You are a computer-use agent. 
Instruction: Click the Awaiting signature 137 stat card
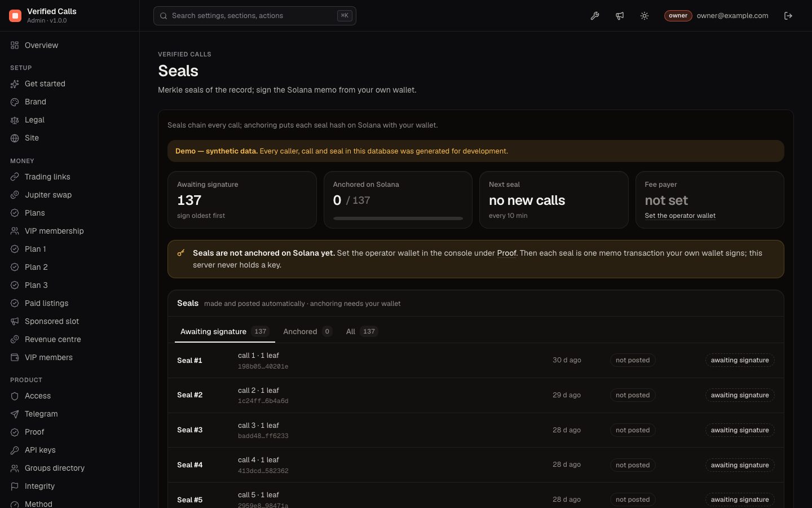point(242,200)
